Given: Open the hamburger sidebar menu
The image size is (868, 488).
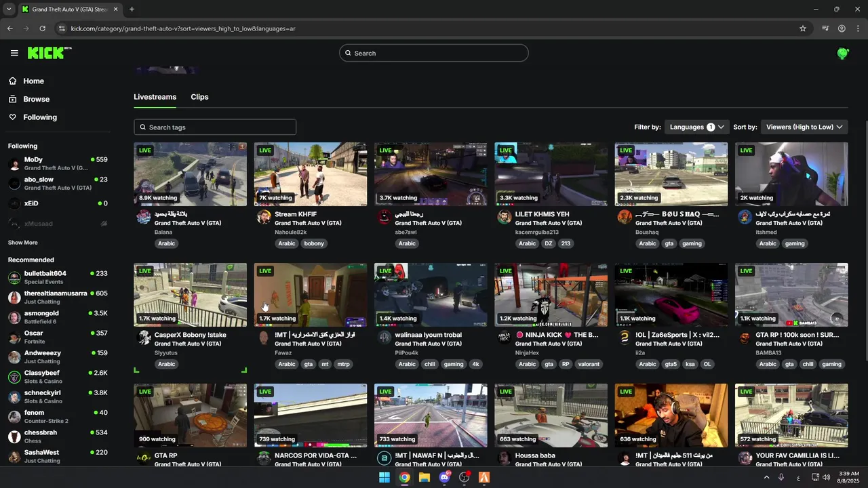Looking at the screenshot, I should [14, 53].
